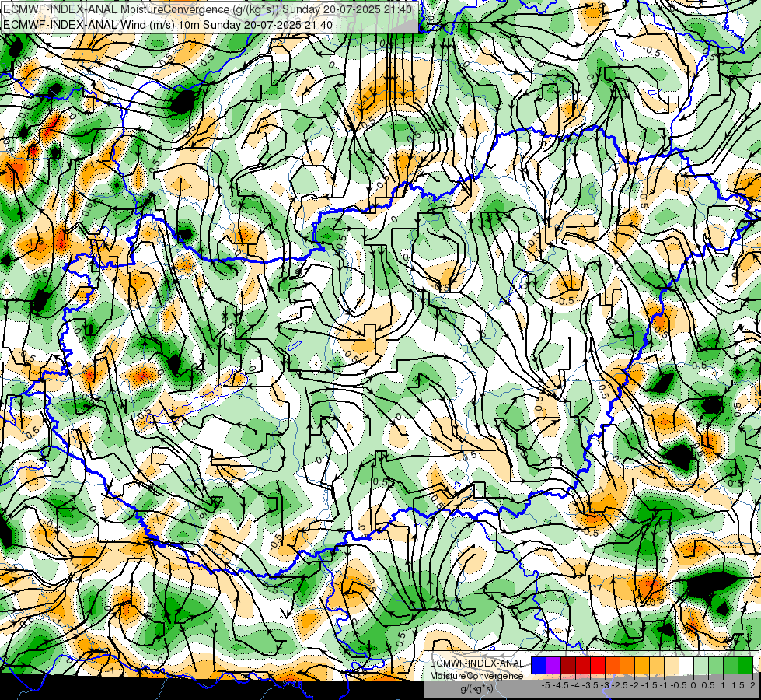761x700 pixels.
Task: Click the orange swatch between -2.5 and -2
Action: click(x=627, y=666)
